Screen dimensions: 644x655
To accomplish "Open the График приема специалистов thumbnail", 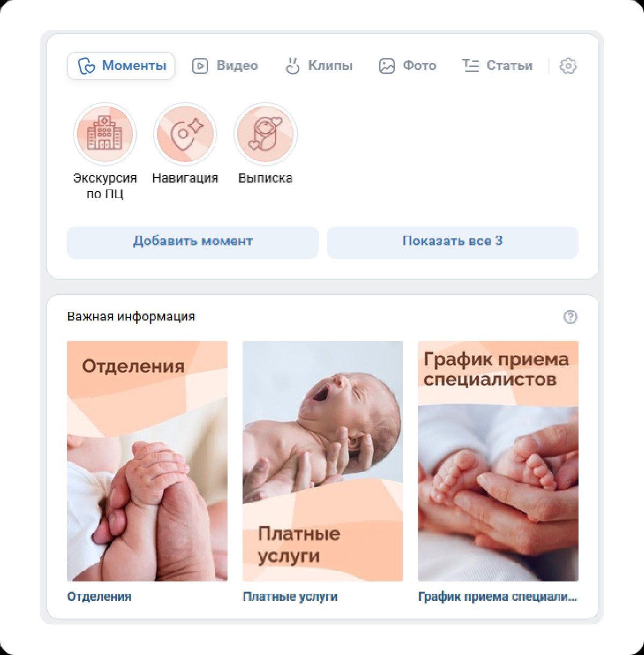I will (498, 461).
